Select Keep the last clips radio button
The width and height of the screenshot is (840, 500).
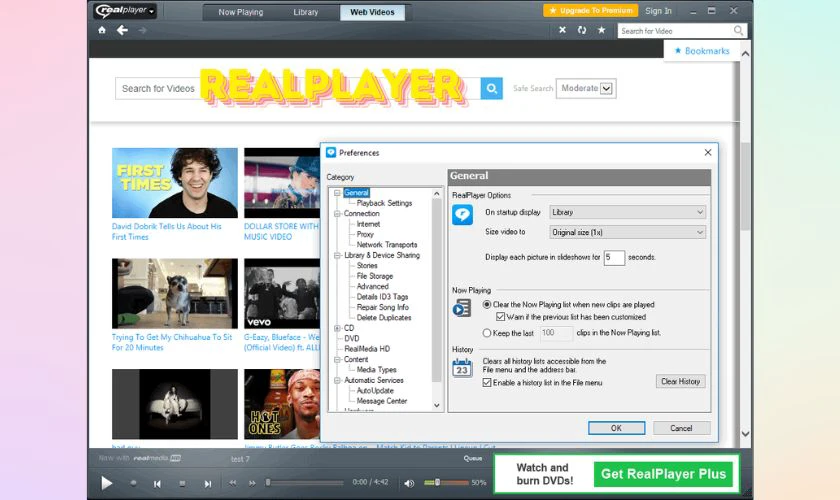486,333
